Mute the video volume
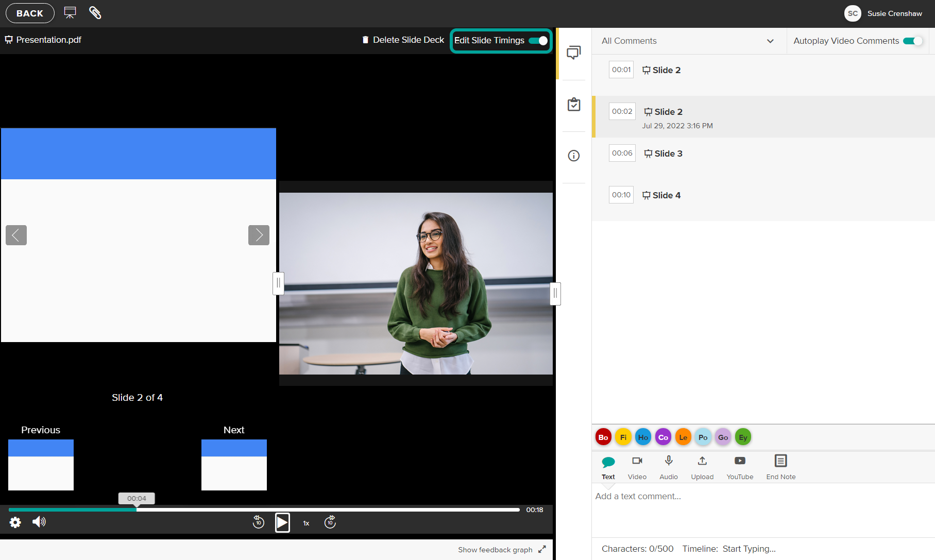 tap(39, 522)
